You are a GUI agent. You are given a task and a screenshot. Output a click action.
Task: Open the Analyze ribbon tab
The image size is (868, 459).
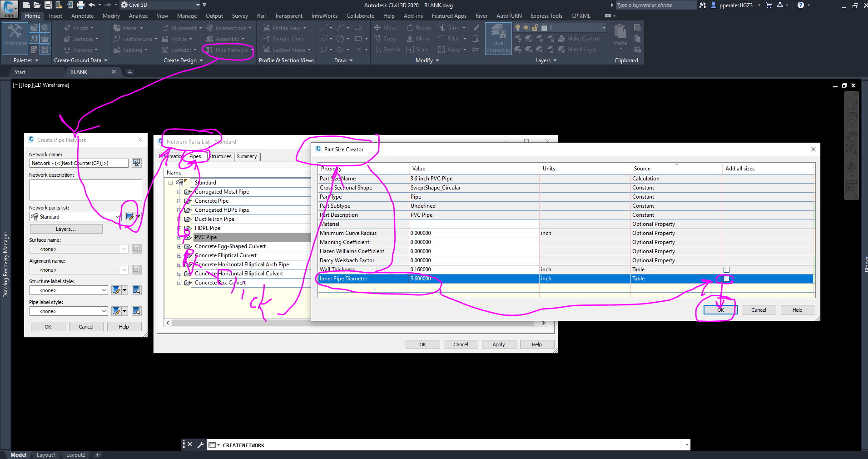tap(138, 16)
